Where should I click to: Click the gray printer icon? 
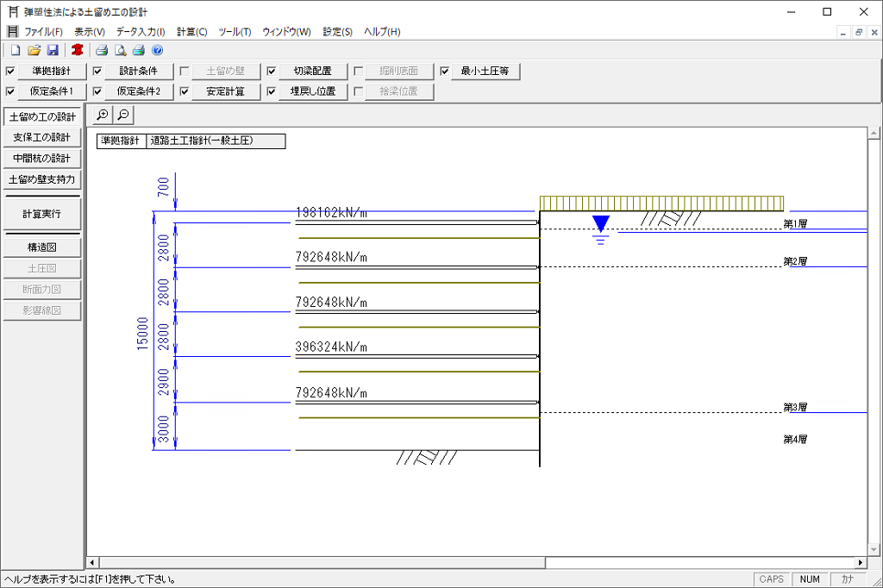102,50
